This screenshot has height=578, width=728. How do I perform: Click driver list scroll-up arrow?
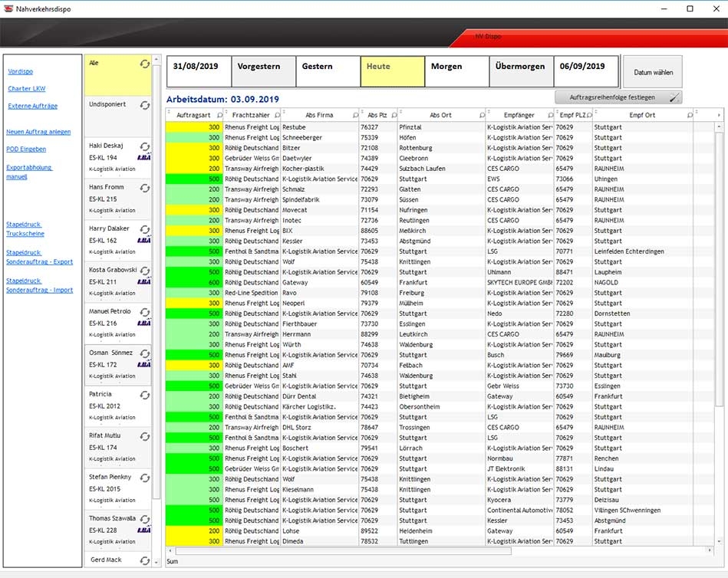point(156,60)
